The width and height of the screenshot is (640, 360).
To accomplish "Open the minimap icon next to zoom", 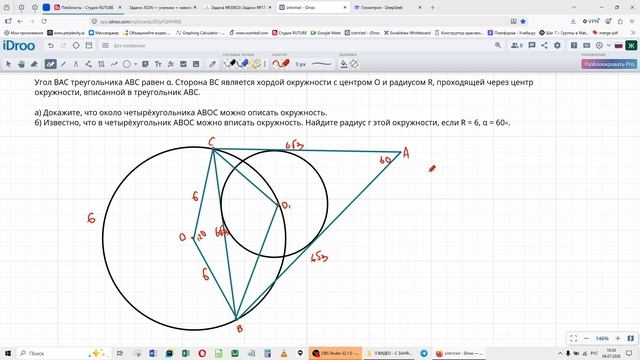I will pos(631,338).
